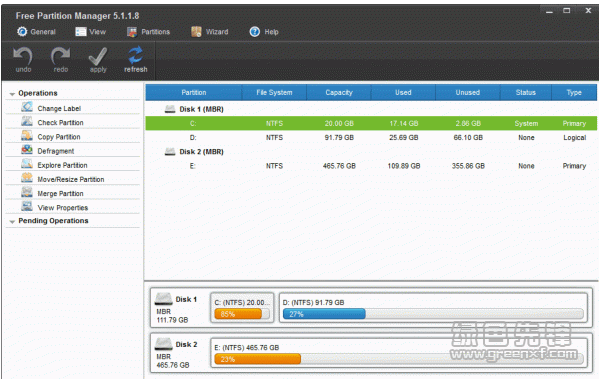
Task: Click the D: 27% usage bar
Action: 433,314
